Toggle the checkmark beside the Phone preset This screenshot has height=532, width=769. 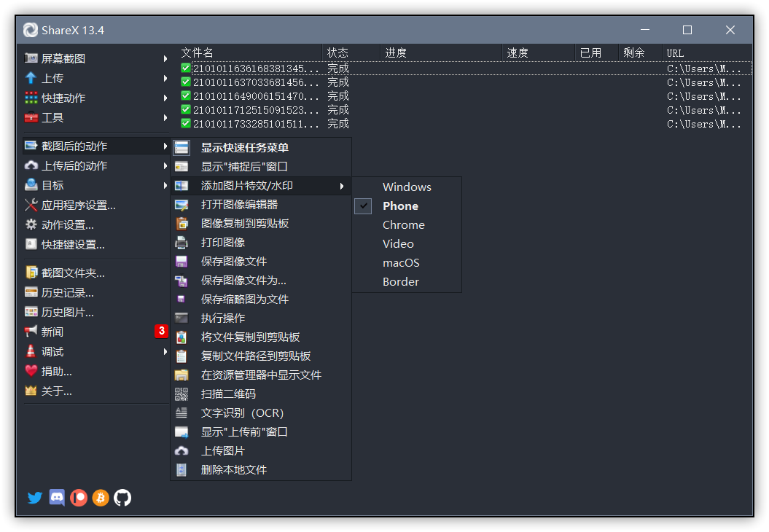[363, 206]
